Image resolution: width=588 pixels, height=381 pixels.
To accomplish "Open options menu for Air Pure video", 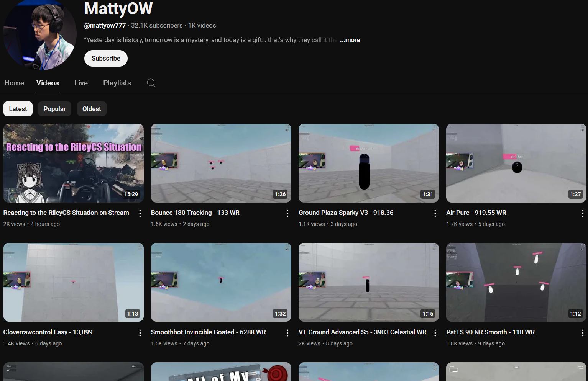I will click(583, 213).
